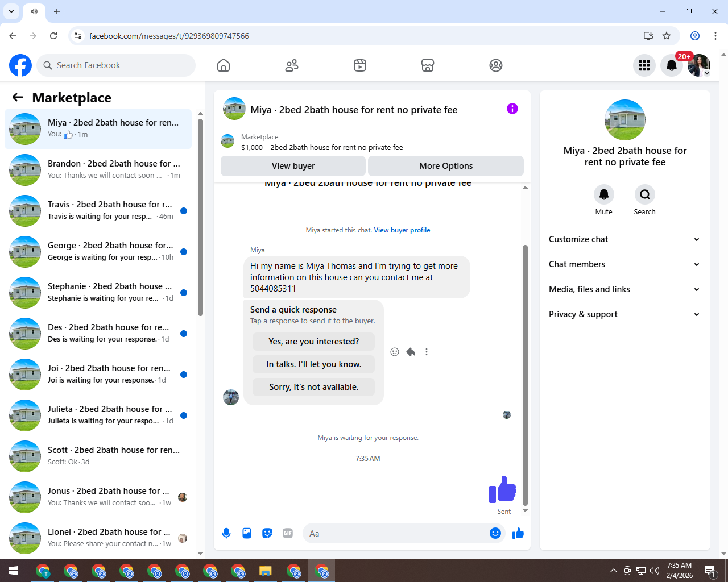Open the View buyer profile link
Image resolution: width=728 pixels, height=582 pixels.
point(402,230)
